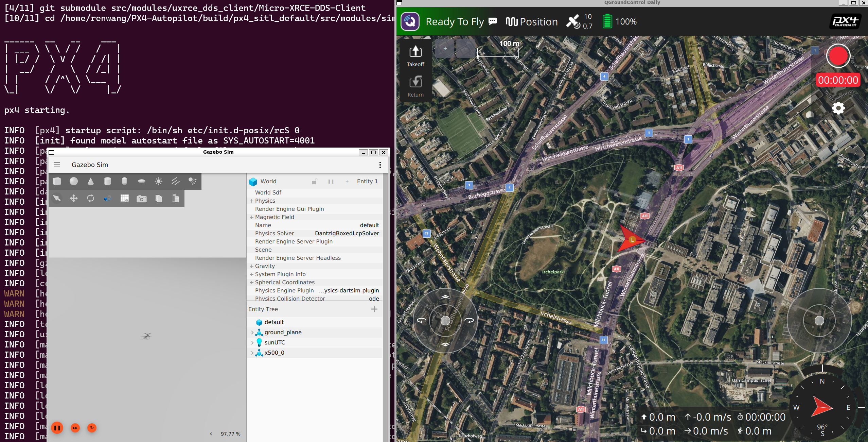Viewport: 868px width, 442px height.
Task: Add entity with Entity Tree plus button
Action: (374, 309)
